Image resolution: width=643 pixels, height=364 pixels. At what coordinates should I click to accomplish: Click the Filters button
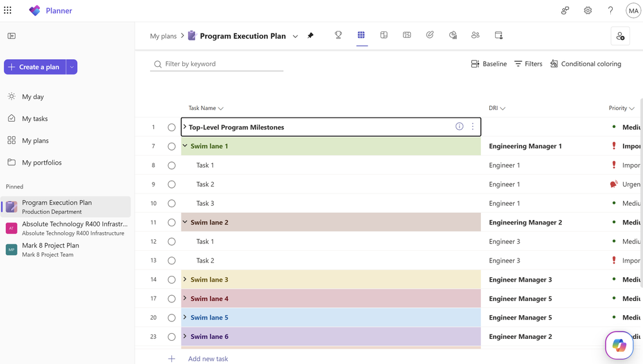528,64
